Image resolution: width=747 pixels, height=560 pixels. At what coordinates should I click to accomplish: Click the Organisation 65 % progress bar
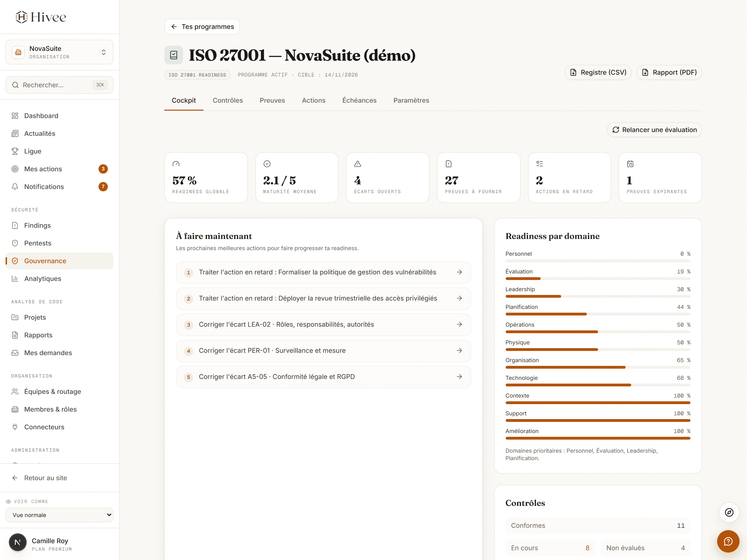(x=598, y=367)
